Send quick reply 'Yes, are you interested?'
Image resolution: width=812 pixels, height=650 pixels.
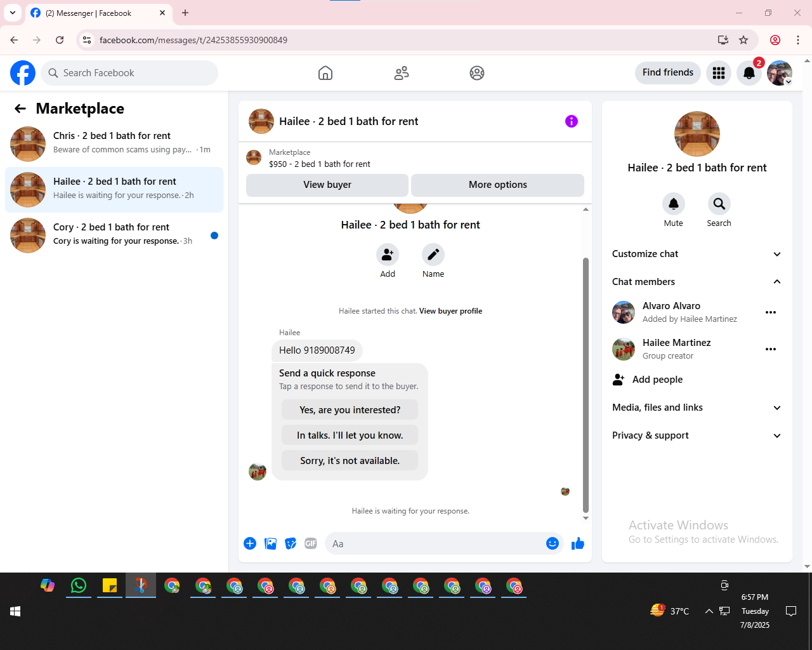tap(350, 410)
